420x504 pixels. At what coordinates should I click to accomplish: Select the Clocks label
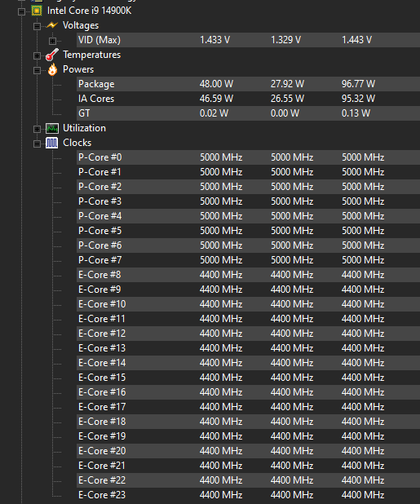[x=77, y=143]
